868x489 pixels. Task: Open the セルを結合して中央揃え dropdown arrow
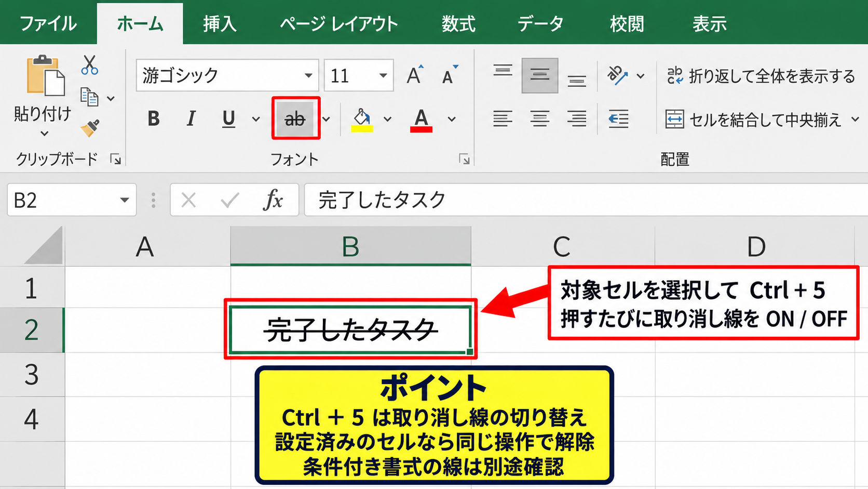(855, 120)
